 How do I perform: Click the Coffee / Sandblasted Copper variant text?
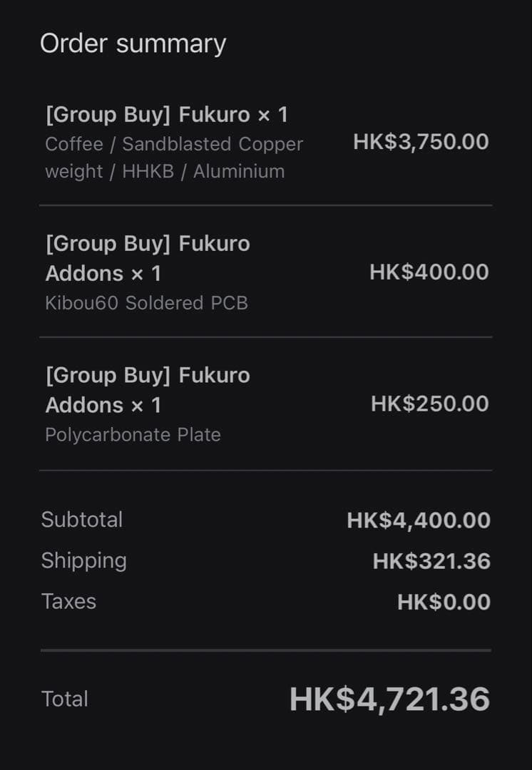174,144
